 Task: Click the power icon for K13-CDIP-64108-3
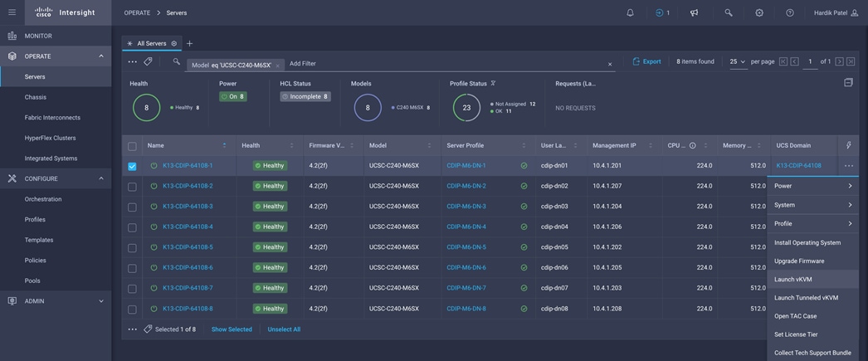(154, 207)
